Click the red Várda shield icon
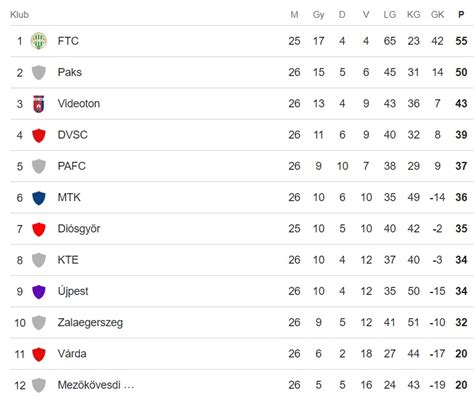The height and width of the screenshot is (412, 474). [x=39, y=354]
